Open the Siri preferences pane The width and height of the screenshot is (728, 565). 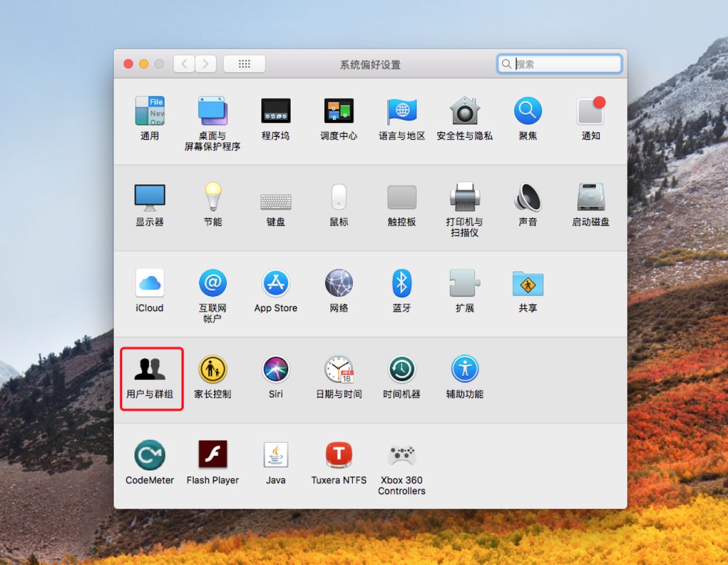tap(276, 377)
